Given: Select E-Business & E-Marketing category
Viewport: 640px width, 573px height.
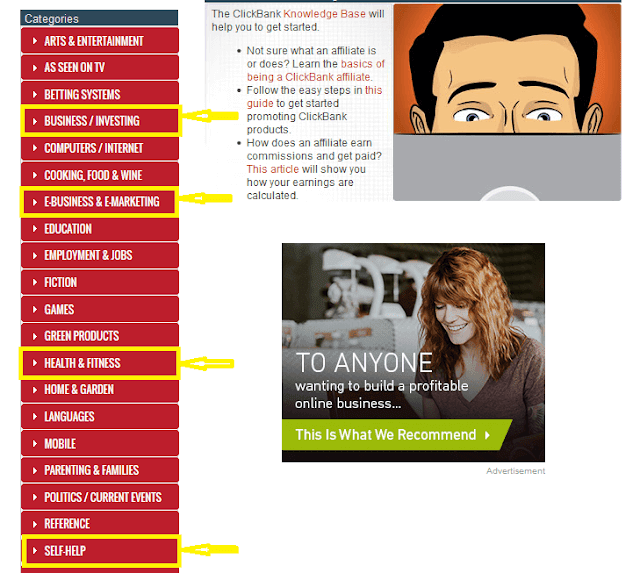Looking at the screenshot, I should click(x=100, y=202).
